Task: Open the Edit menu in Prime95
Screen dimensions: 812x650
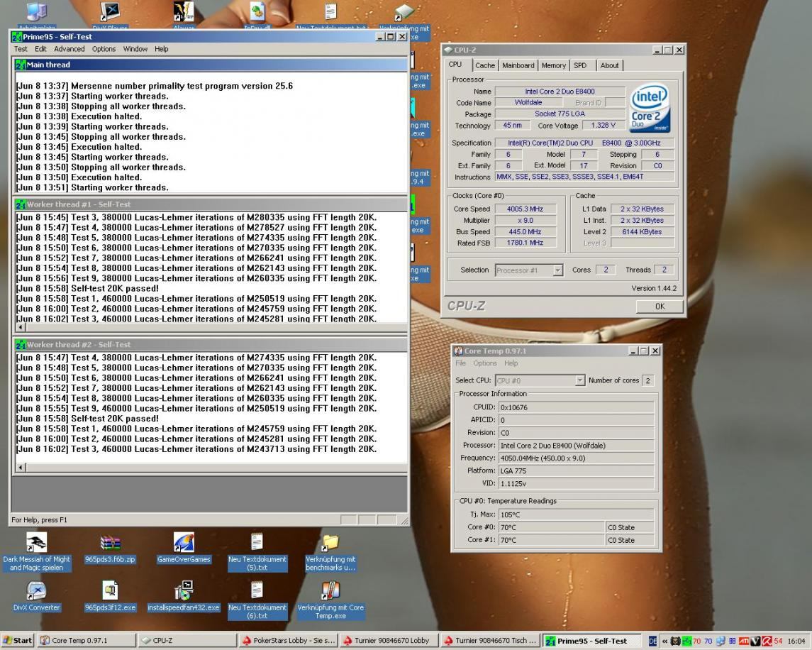Action: tap(40, 49)
